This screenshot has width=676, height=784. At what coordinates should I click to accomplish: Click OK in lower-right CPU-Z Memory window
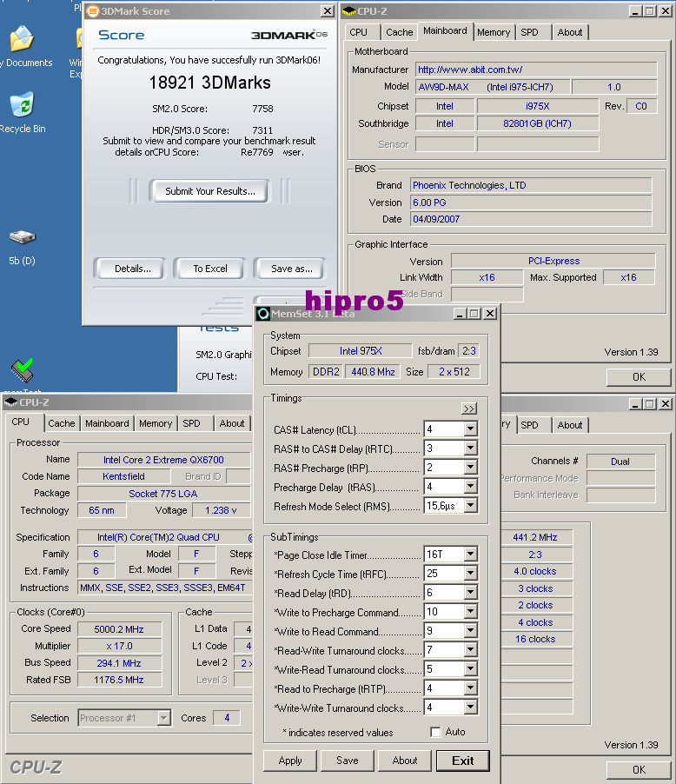639,769
